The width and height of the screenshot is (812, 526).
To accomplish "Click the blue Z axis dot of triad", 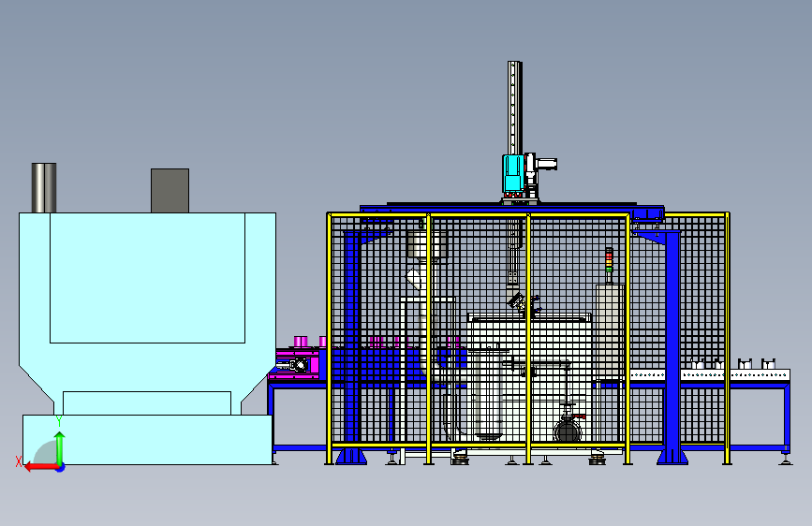I will tap(61, 468).
